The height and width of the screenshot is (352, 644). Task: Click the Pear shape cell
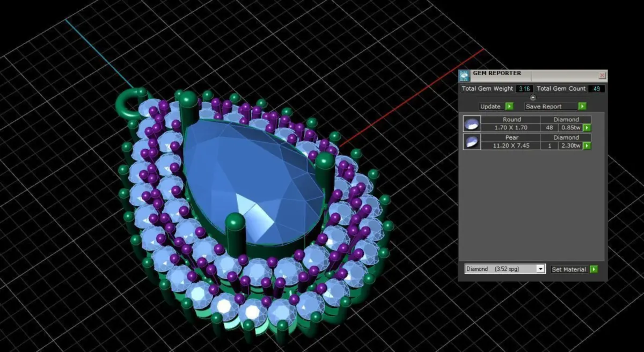pos(511,137)
